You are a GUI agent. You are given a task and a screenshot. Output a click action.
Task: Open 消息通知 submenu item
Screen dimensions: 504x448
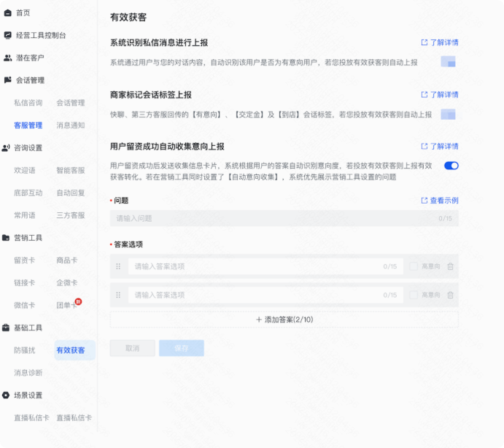(x=71, y=125)
